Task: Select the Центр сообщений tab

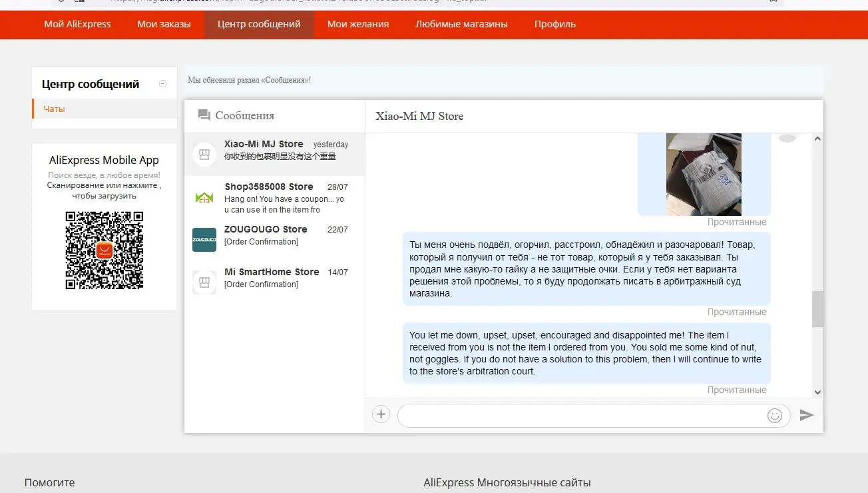Action: coord(259,24)
